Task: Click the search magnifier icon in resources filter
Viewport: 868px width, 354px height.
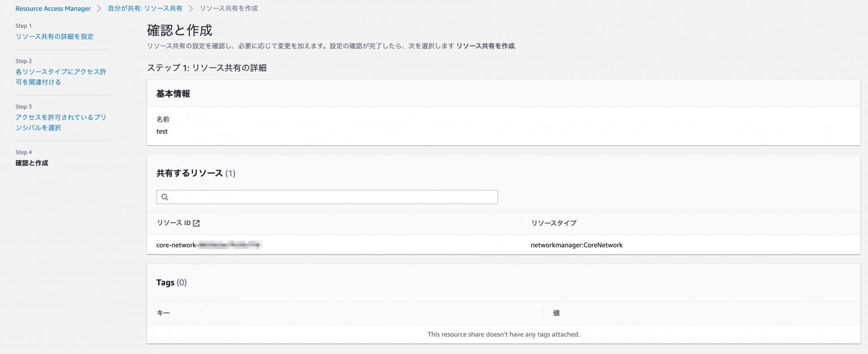Action: click(165, 197)
